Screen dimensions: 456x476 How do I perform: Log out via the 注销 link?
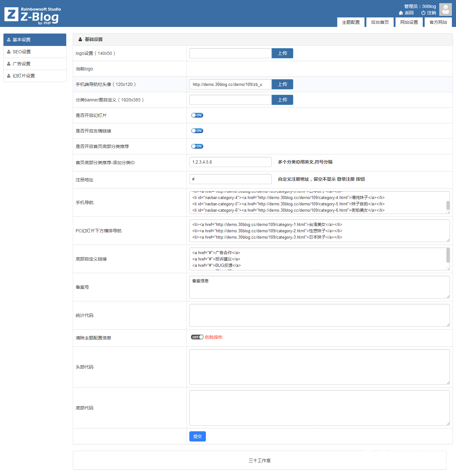(x=432, y=13)
